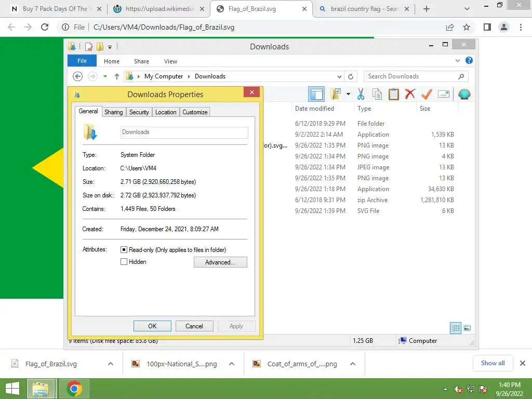Viewport: 532px width, 399px height.
Task: Close the Chrome downloads bar
Action: coord(523,363)
